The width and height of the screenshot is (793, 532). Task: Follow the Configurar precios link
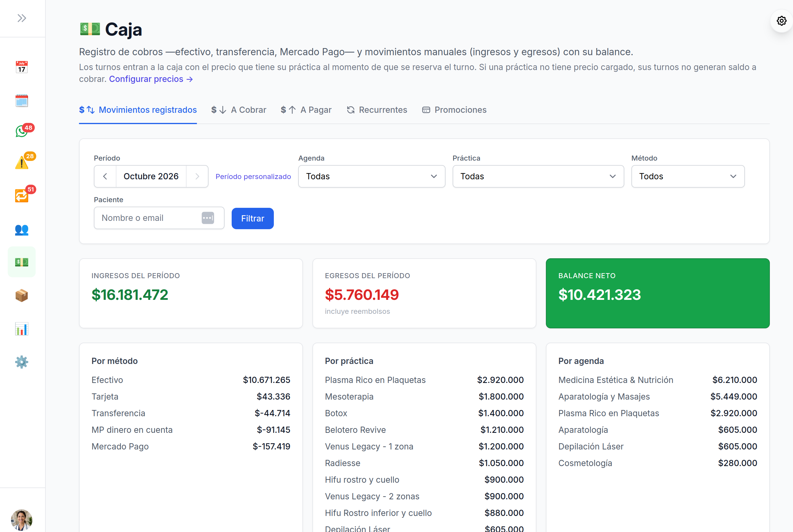point(151,79)
